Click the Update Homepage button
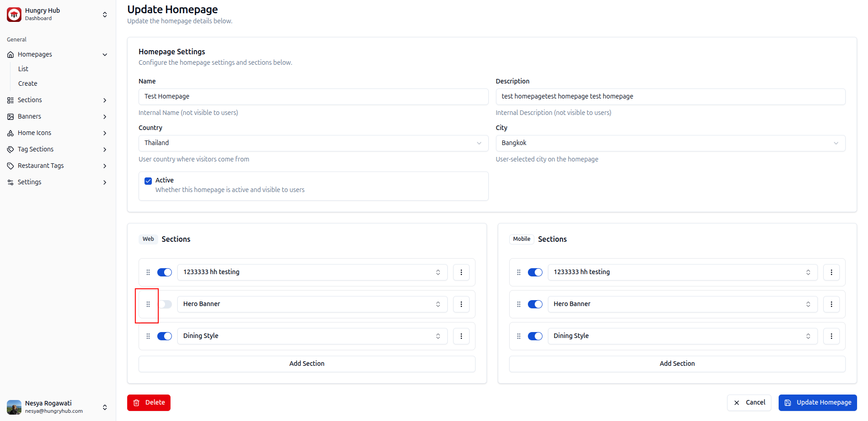This screenshot has width=868, height=421. pyautogui.click(x=817, y=403)
